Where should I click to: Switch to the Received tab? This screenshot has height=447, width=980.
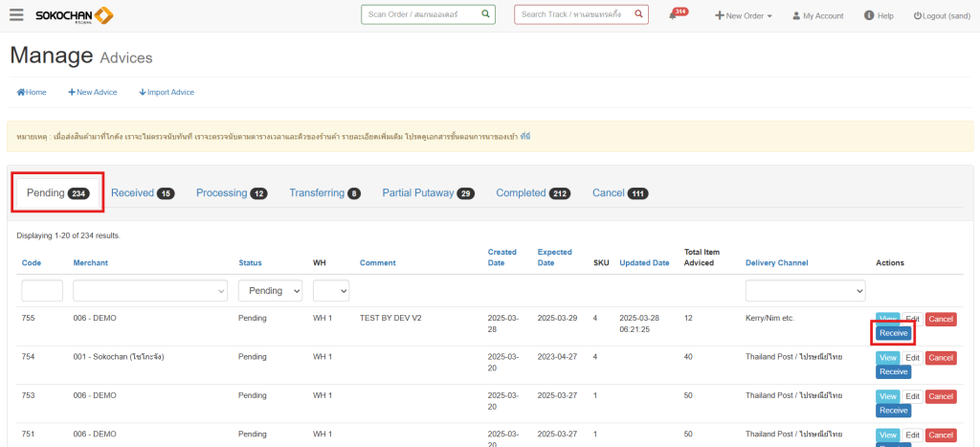143,193
